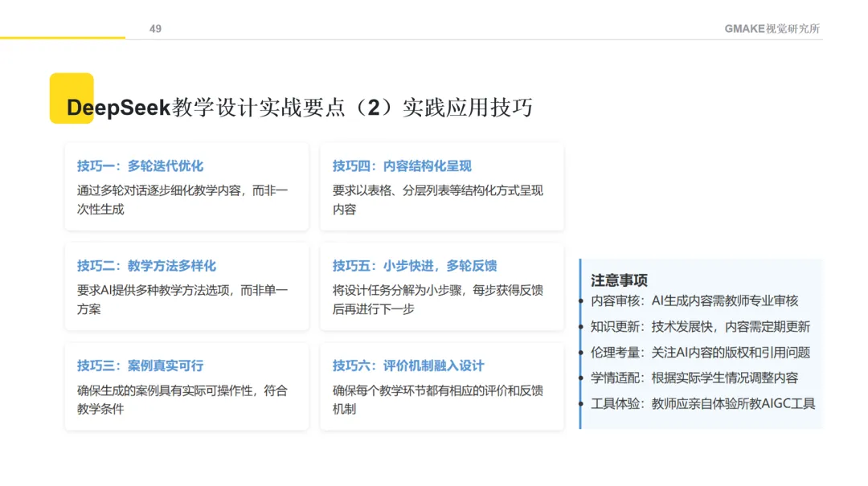The height and width of the screenshot is (486, 868).
Task: Click the bullet 工具体验：教师应亲自体验
Action: point(664,404)
